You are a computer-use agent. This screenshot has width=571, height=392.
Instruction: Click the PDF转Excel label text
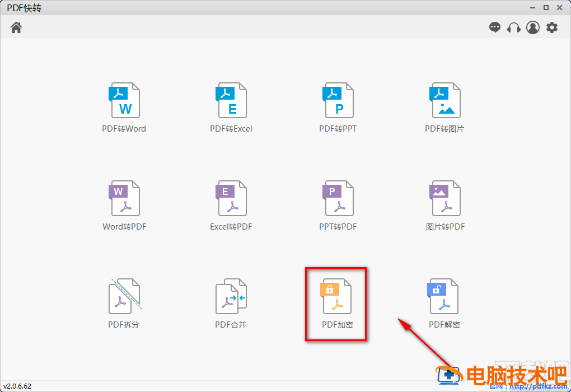231,129
